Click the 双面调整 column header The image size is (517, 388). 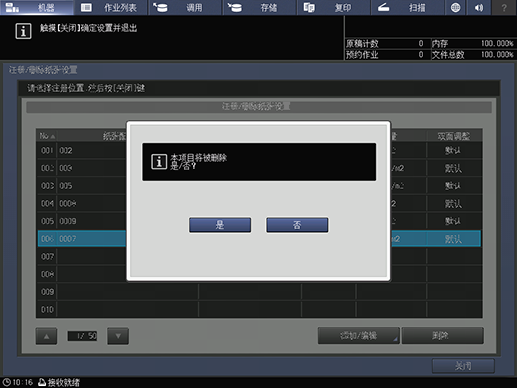pyautogui.click(x=454, y=136)
